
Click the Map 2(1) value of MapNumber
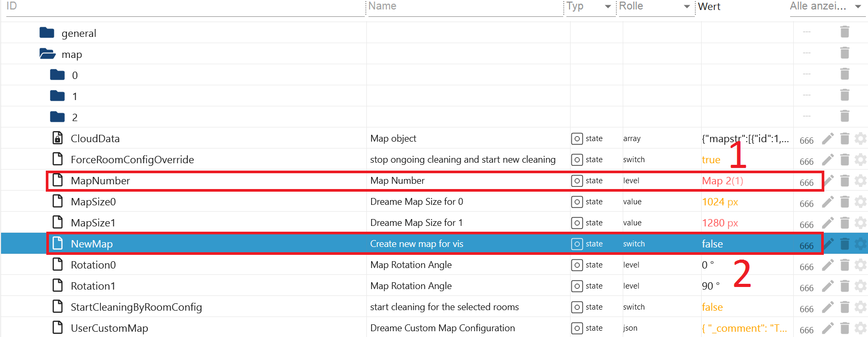pyautogui.click(x=722, y=181)
